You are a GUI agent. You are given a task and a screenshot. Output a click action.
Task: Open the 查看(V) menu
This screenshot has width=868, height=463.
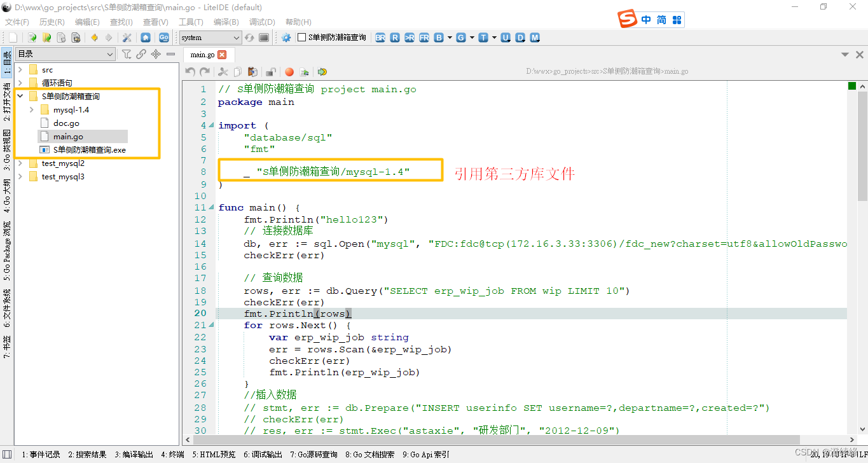click(x=156, y=22)
